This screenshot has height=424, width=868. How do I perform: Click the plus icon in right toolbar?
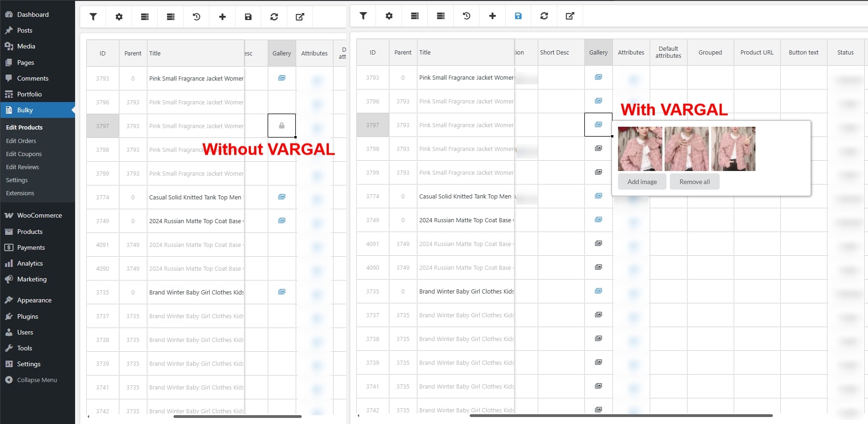492,16
